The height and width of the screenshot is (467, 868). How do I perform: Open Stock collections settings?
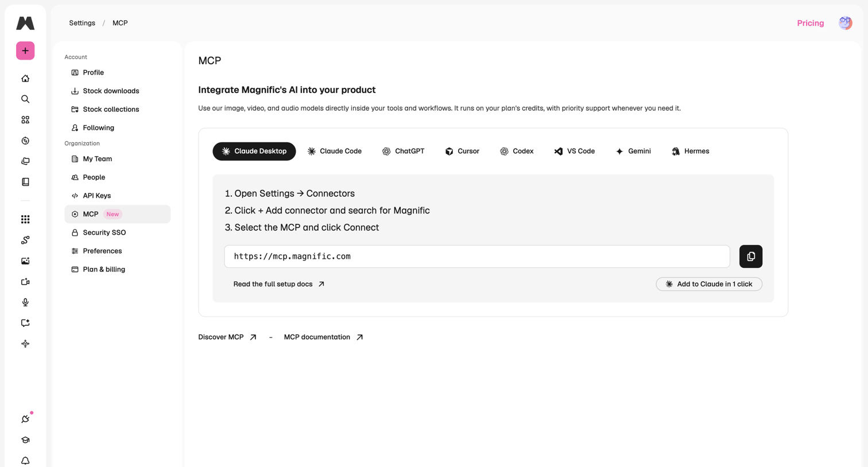(x=117, y=110)
